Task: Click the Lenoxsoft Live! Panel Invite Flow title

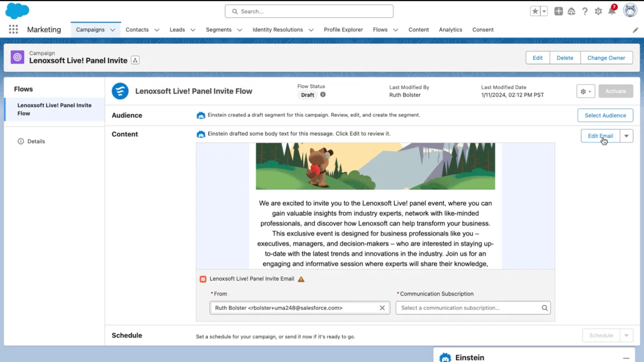Action: coord(194,91)
